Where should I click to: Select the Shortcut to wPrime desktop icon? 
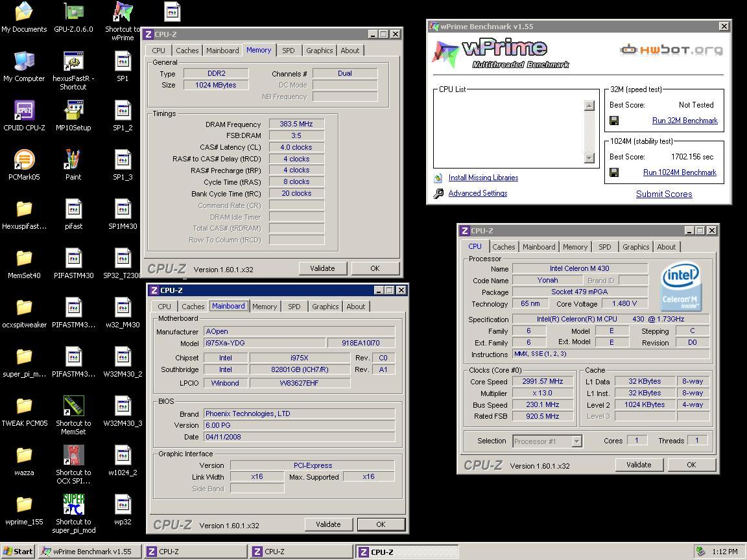pyautogui.click(x=123, y=21)
